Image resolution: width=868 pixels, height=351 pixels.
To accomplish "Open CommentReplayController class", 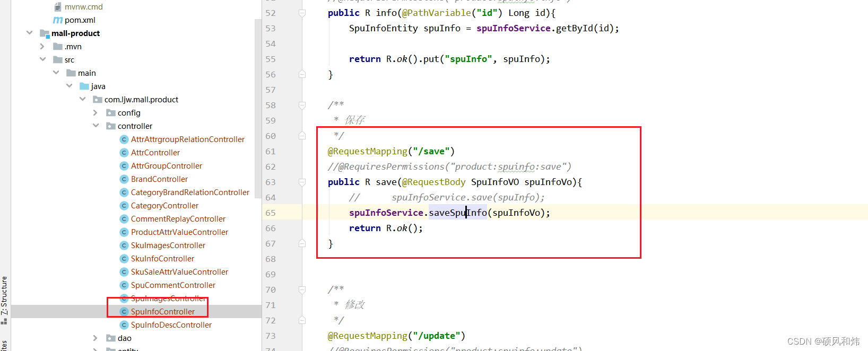I will [178, 218].
